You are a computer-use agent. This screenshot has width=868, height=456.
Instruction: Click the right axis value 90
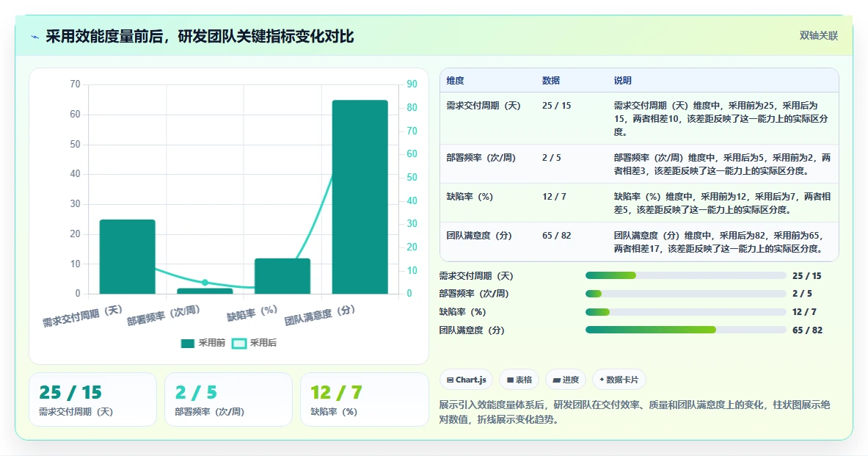point(412,84)
